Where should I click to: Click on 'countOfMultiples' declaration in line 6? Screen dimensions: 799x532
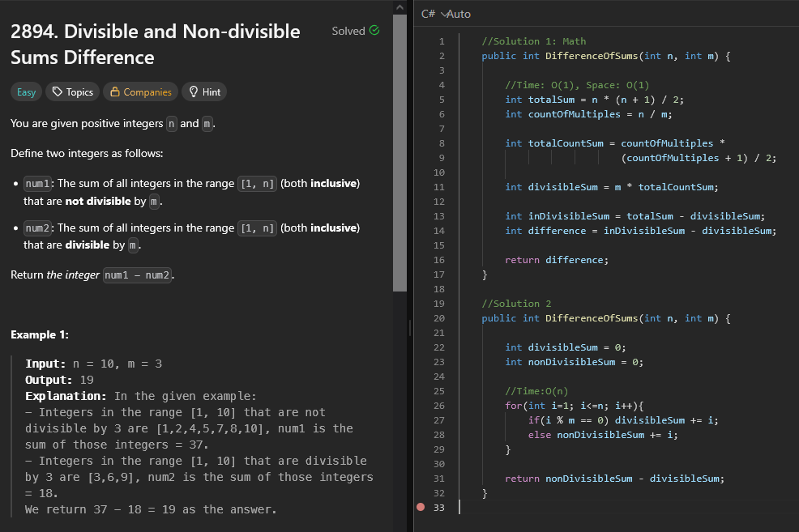pos(575,114)
